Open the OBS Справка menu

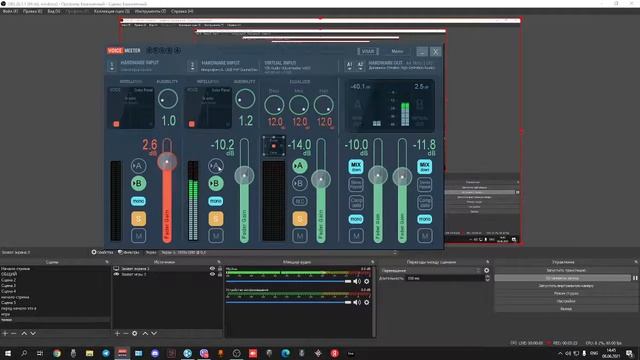pyautogui.click(x=182, y=11)
